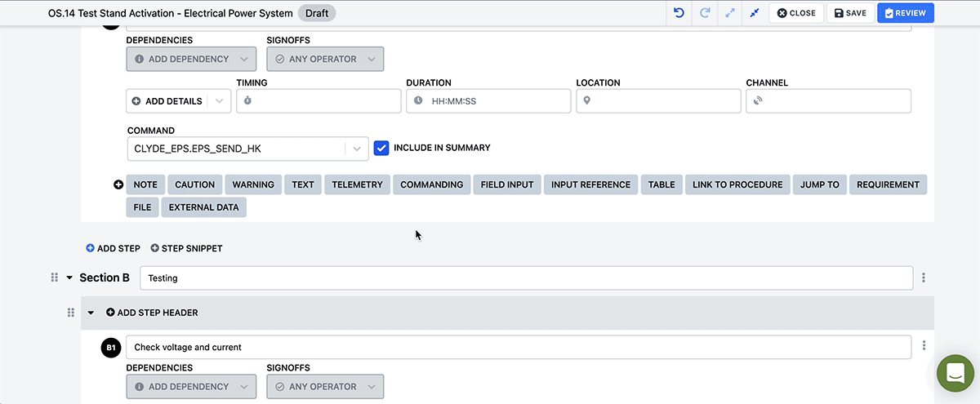Expand the ADD DETAILS dropdown arrow
Screen dimensions: 980x404
[x=219, y=101]
